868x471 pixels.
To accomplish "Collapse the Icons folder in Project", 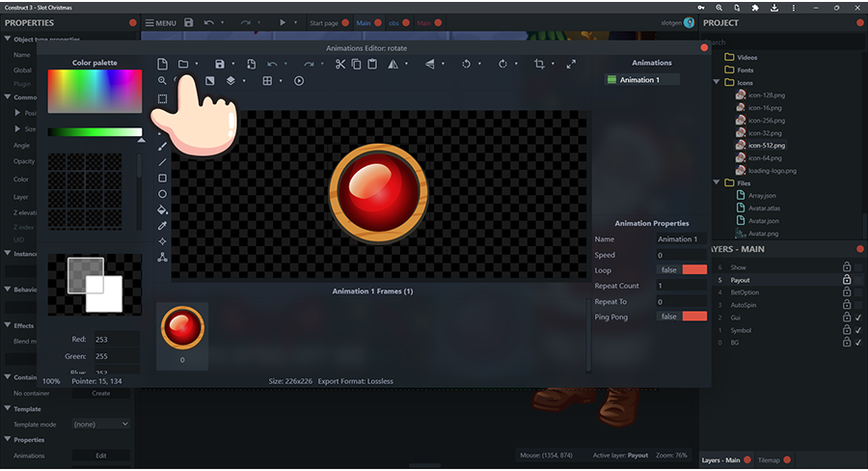I will pyautogui.click(x=718, y=82).
